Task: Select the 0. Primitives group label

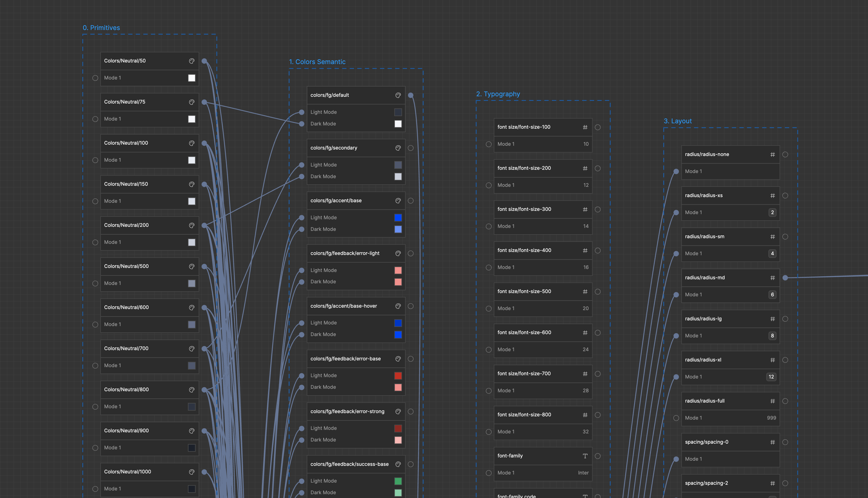Action: coord(101,28)
